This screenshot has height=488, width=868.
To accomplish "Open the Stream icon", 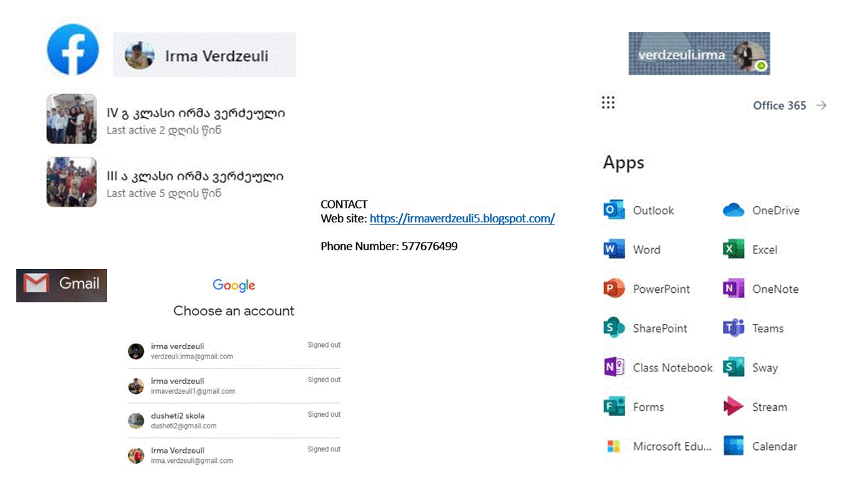I will coord(734,407).
